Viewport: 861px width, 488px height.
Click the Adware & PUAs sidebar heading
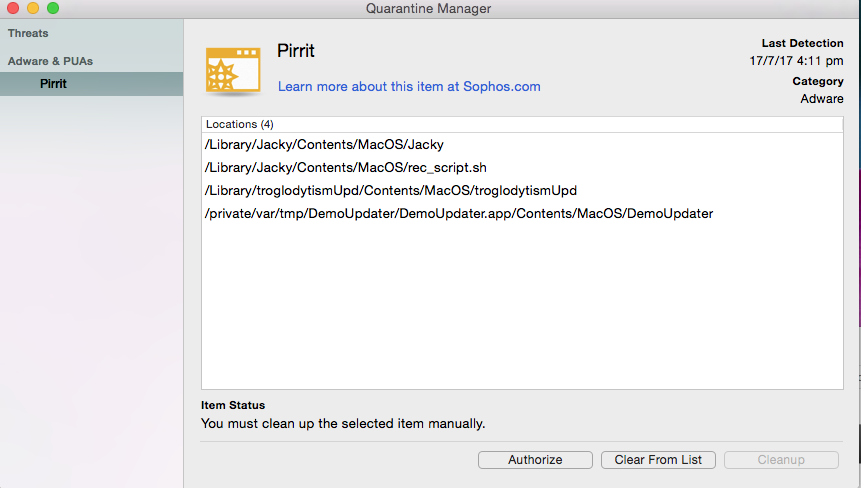coord(50,61)
